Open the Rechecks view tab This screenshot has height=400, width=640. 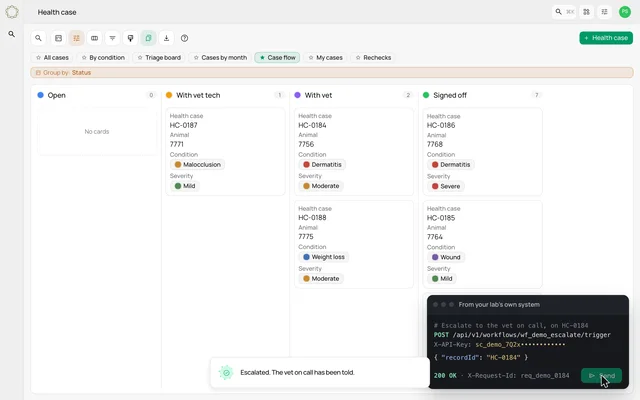click(373, 58)
